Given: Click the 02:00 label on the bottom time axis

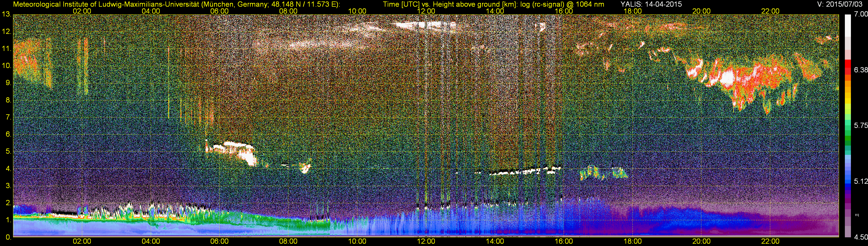Looking at the screenshot, I should coord(82,241).
